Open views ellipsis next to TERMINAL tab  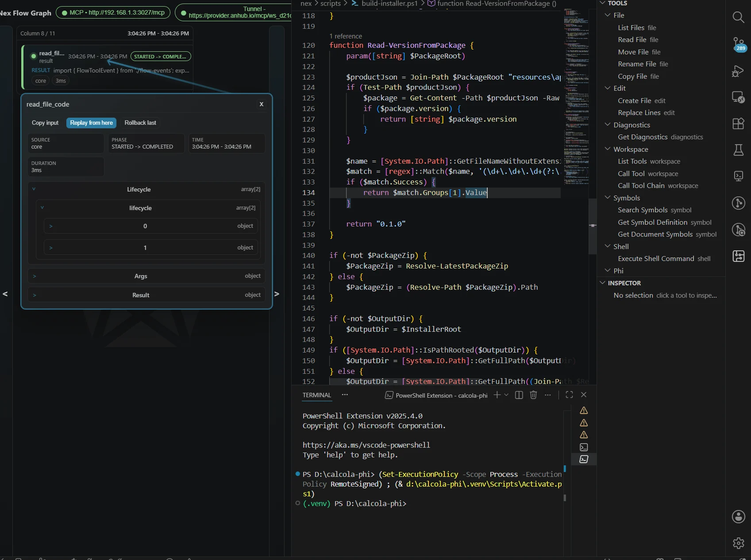click(x=345, y=395)
